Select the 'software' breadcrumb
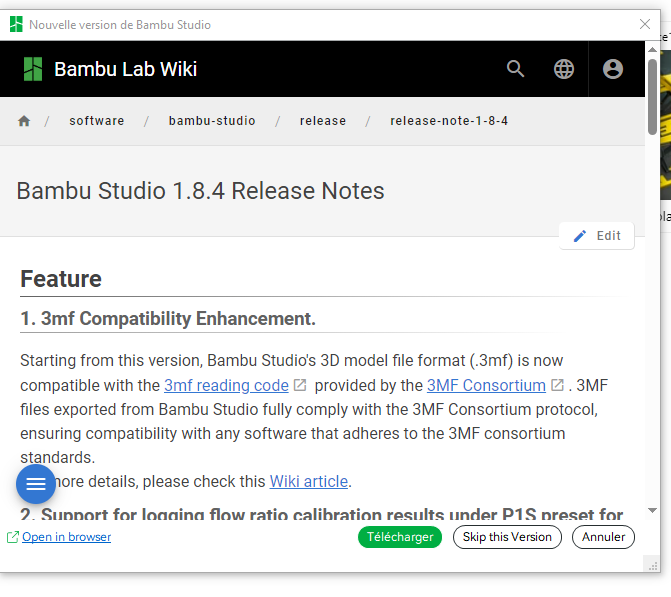Viewport: 671px width, 597px height. (x=97, y=121)
